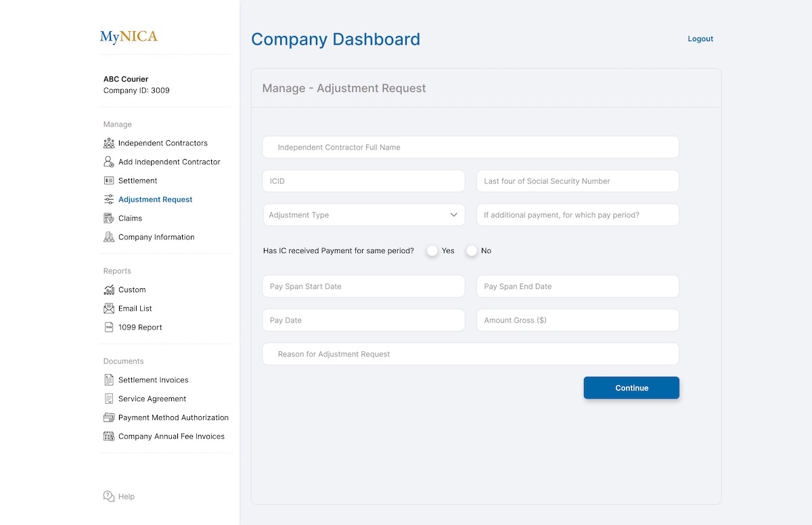Select the Claims icon in sidebar
Screen dimensions: 812x525
pos(108,218)
